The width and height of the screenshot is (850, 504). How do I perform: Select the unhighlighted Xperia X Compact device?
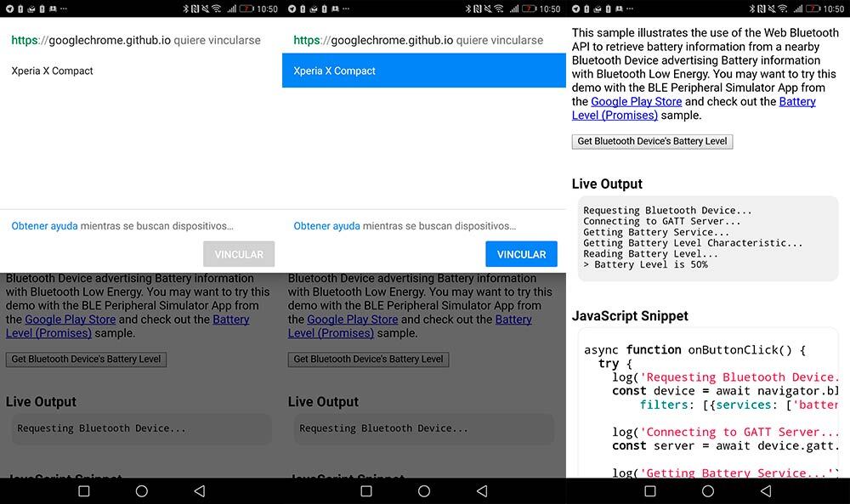coord(53,71)
